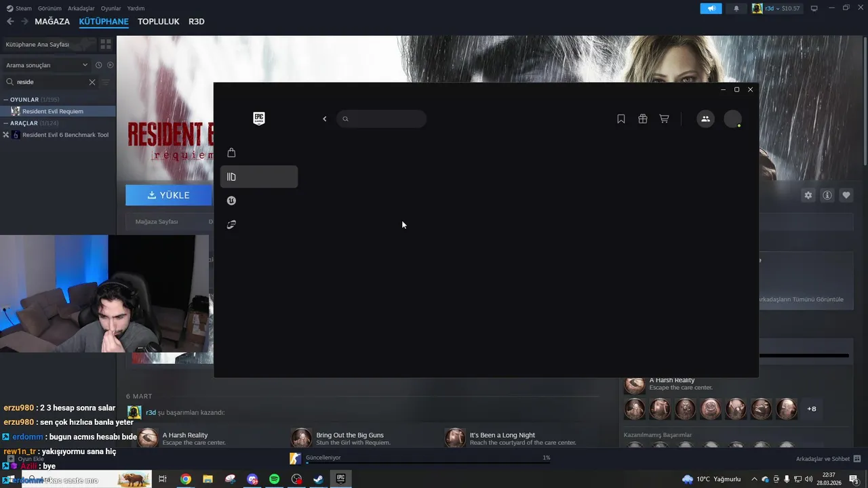Screen dimensions: 868x488
Task: Open Task View on the taskbar
Action: coord(163,479)
